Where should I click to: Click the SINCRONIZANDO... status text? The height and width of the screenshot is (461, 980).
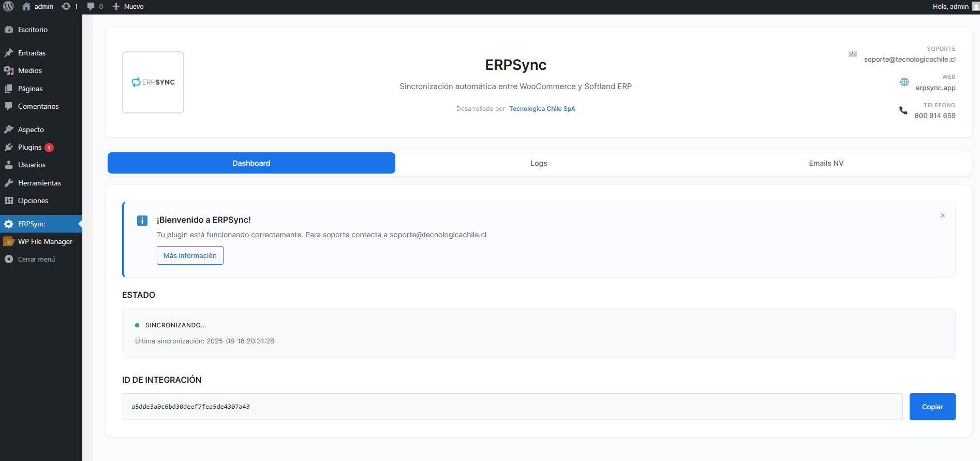pos(176,325)
